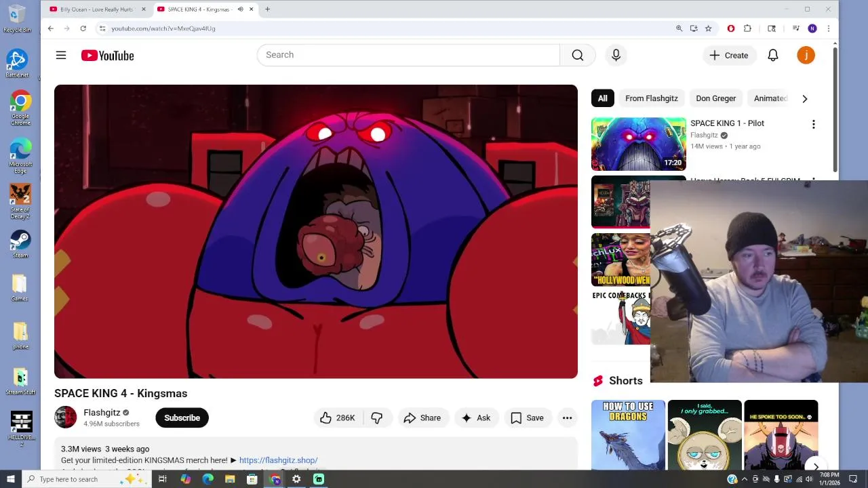Open the site information icon in the address bar
Image resolution: width=868 pixels, height=488 pixels.
102,28
